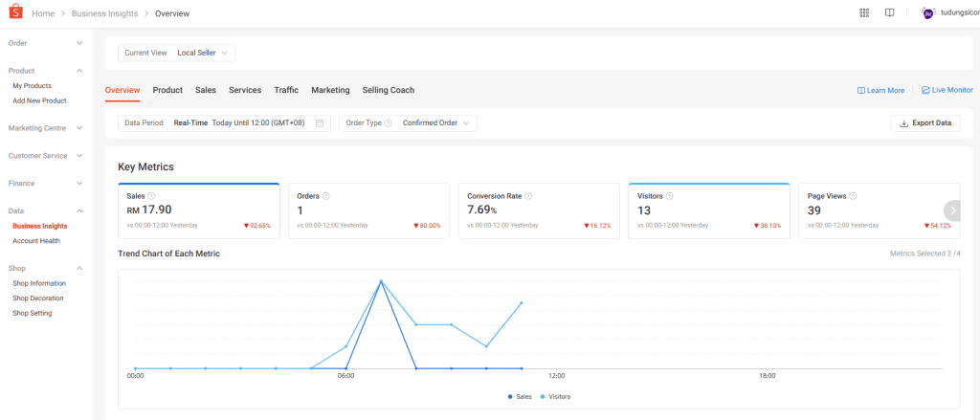The image size is (980, 420).
Task: Click the Key Metrics heading
Action: click(x=145, y=166)
